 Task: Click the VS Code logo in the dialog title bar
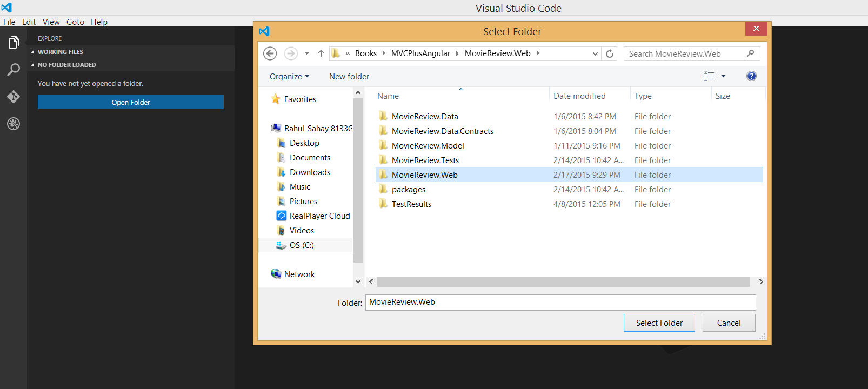(264, 31)
